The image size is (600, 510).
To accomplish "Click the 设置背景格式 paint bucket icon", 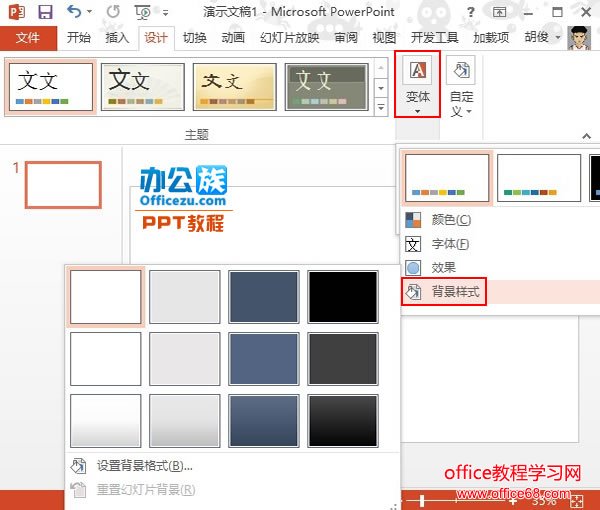I will [x=78, y=466].
